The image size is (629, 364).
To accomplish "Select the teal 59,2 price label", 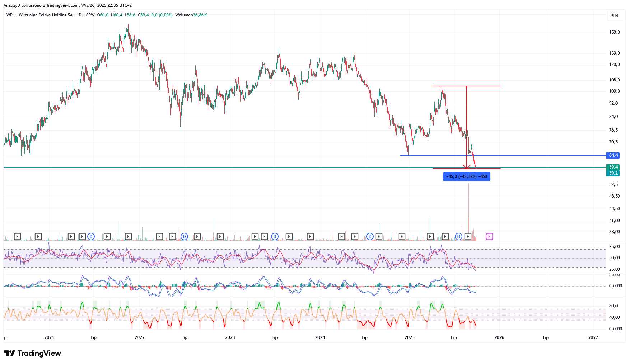I will 613,173.
